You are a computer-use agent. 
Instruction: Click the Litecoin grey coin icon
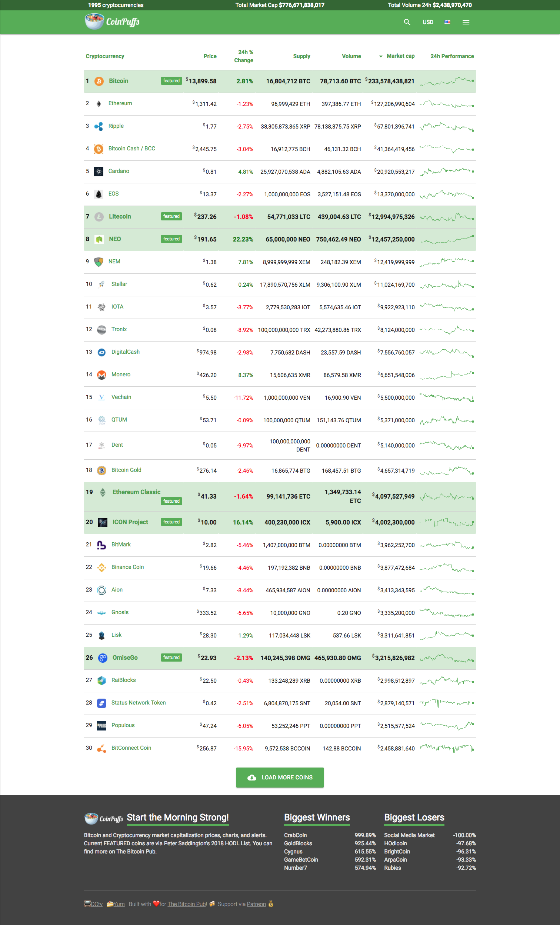pyautogui.click(x=99, y=217)
